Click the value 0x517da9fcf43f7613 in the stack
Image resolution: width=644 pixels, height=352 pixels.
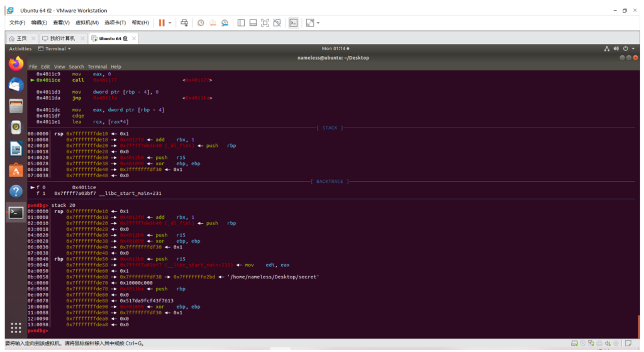(147, 300)
